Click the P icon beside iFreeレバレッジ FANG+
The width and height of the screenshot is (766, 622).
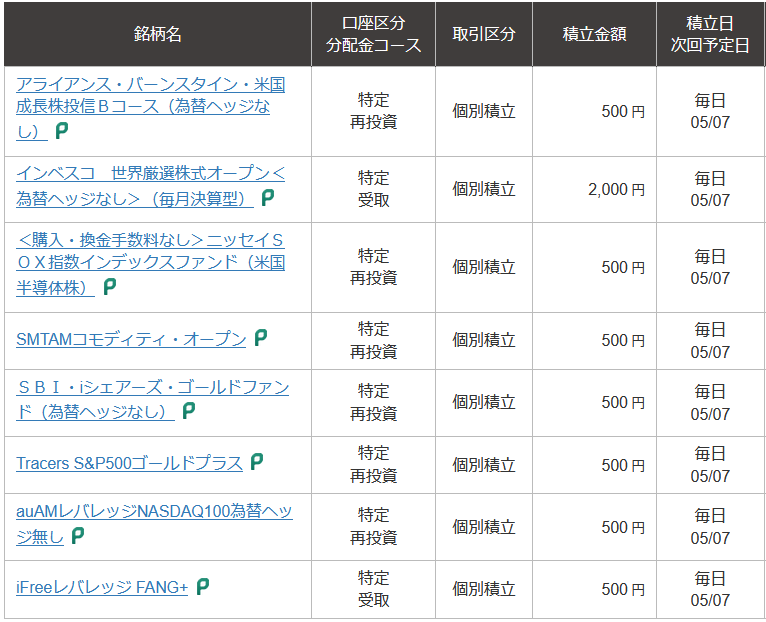(202, 586)
